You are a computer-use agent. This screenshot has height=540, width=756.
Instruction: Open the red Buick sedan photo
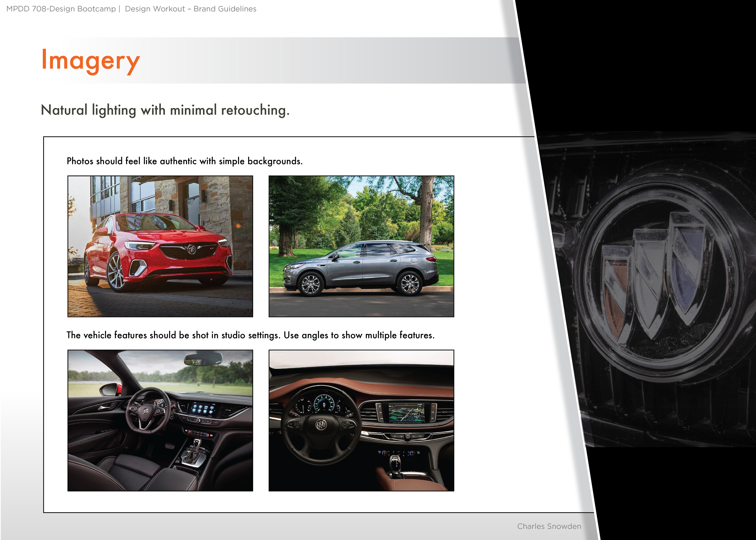point(160,246)
